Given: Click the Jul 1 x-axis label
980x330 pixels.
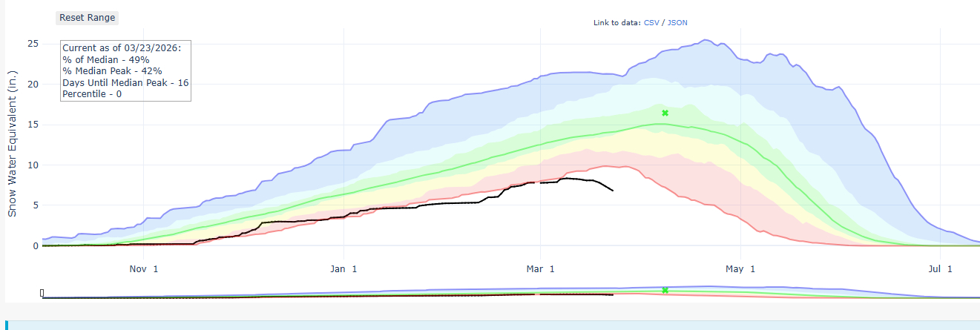Looking at the screenshot, I should click(x=939, y=268).
